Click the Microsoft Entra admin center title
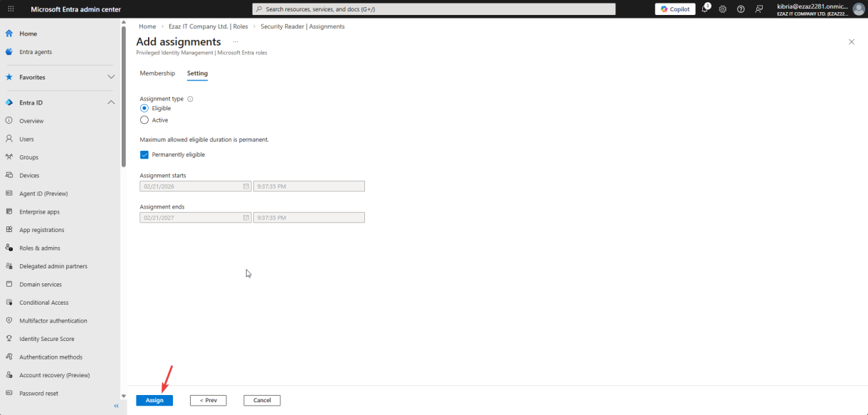 pyautogui.click(x=76, y=9)
